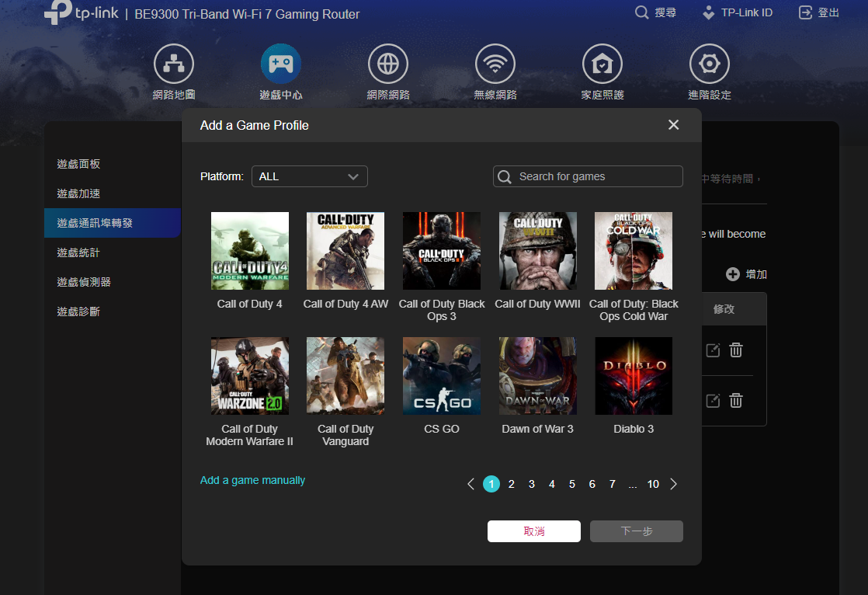Open the 遊戲加速 sidebar item

78,193
